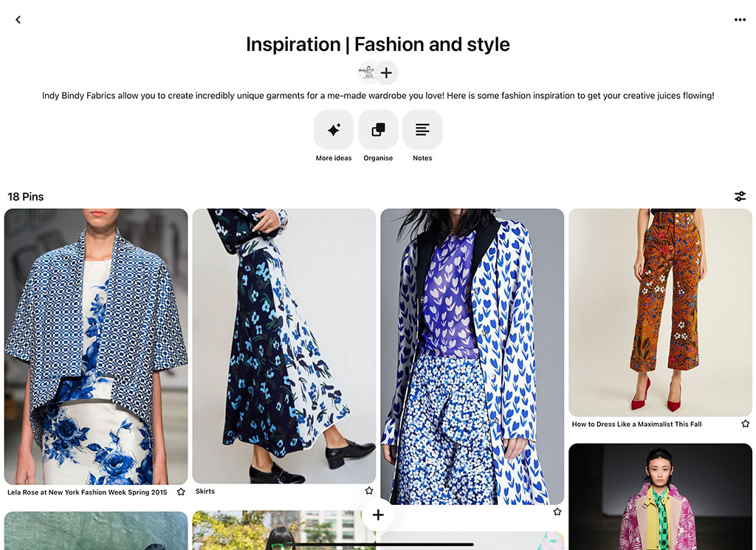Open Lela Rose blue floral jacket pin

pos(96,346)
